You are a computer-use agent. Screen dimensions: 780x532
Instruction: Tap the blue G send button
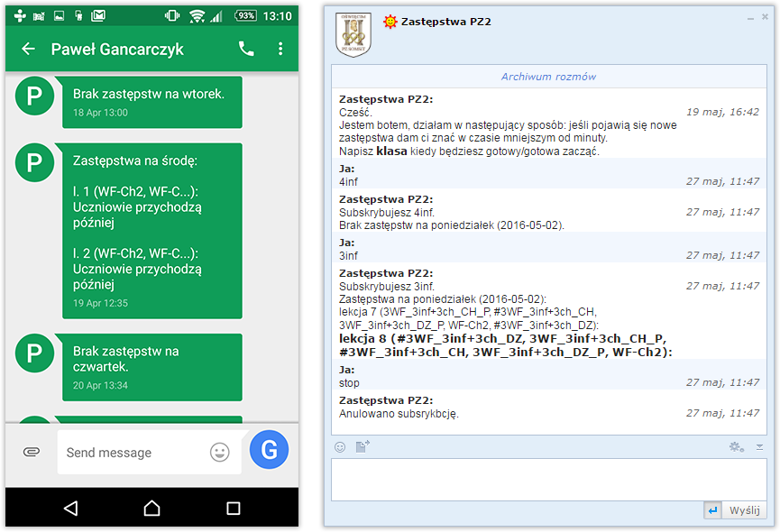(269, 449)
